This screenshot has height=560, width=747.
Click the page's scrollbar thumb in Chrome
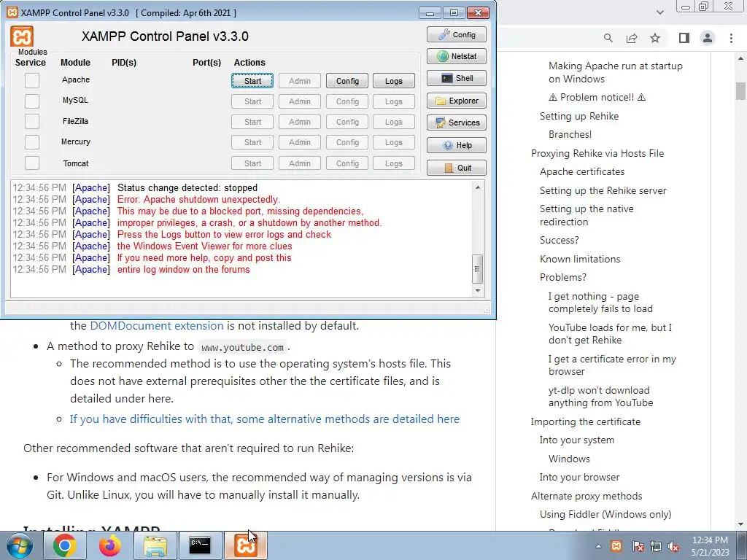click(x=740, y=91)
